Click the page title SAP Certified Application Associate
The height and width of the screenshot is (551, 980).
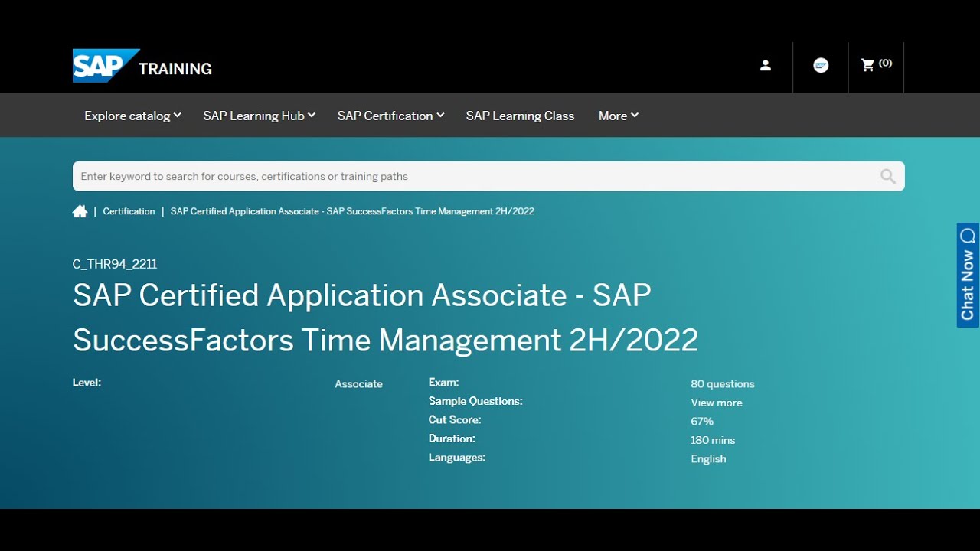[385, 318]
